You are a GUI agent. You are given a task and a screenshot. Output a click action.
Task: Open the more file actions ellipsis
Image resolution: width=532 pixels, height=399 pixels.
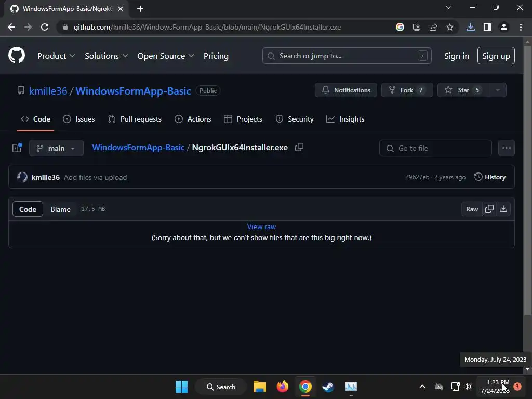click(507, 148)
